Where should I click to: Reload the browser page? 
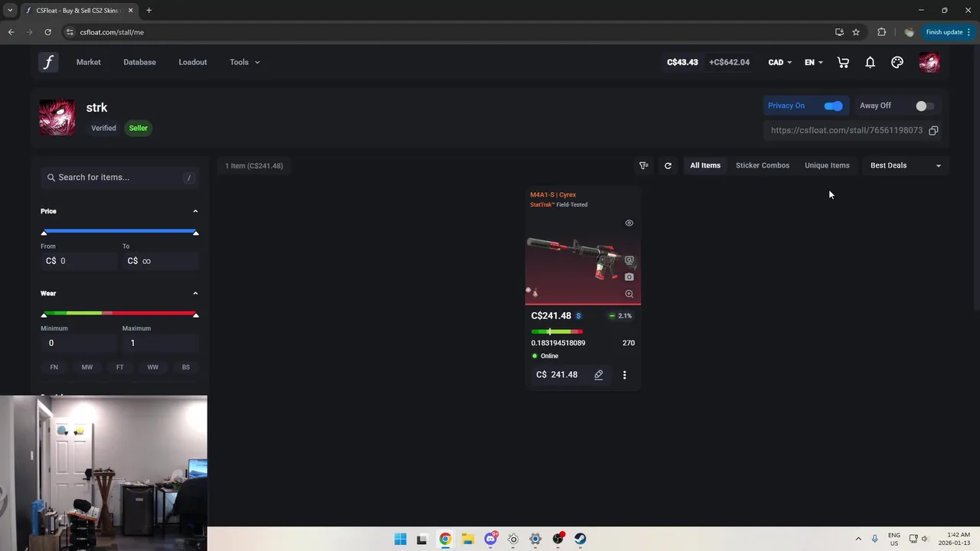pos(47,32)
